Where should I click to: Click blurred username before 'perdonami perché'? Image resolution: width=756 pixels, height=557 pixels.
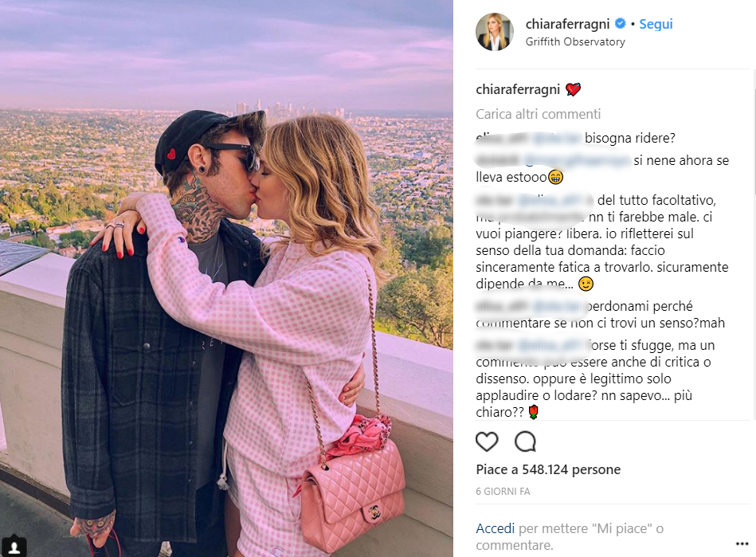click(500, 306)
